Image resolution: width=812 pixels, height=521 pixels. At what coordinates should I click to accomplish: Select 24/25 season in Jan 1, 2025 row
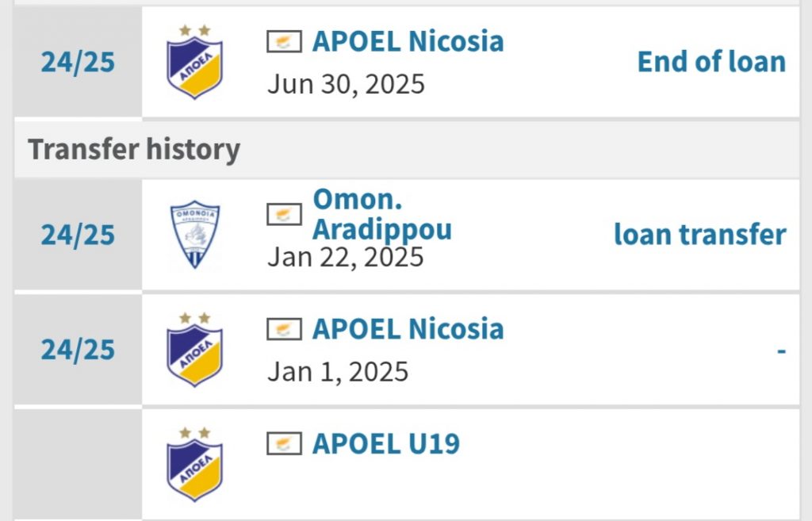(78, 350)
